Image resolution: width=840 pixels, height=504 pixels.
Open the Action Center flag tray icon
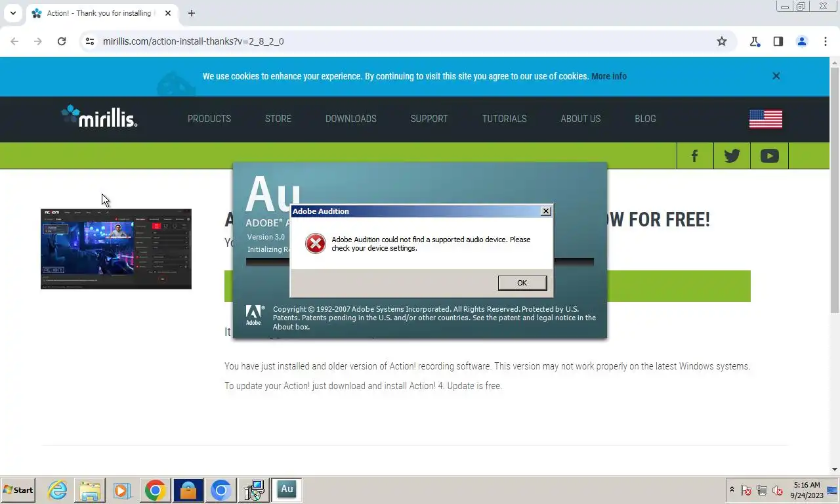tap(746, 490)
